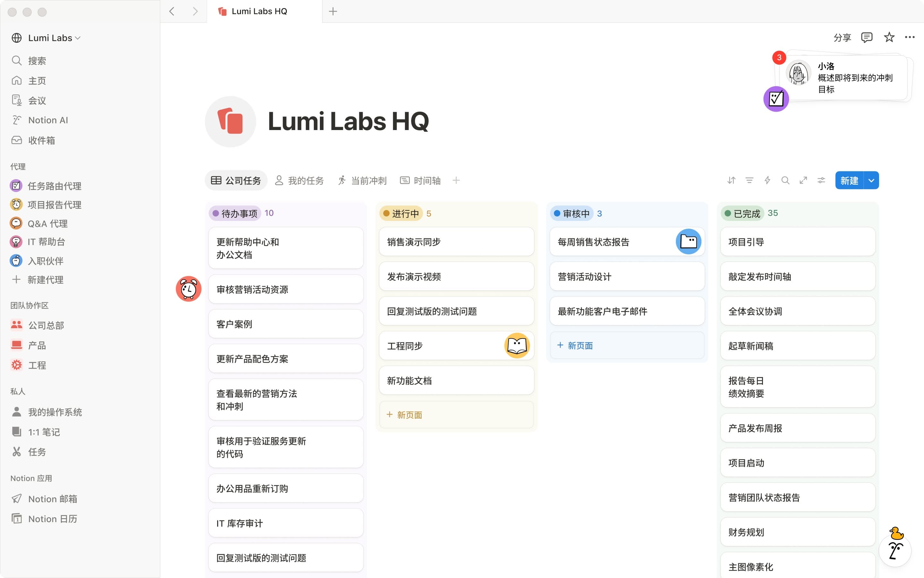Click the lightning automation icon
The width and height of the screenshot is (924, 578).
pos(767,180)
